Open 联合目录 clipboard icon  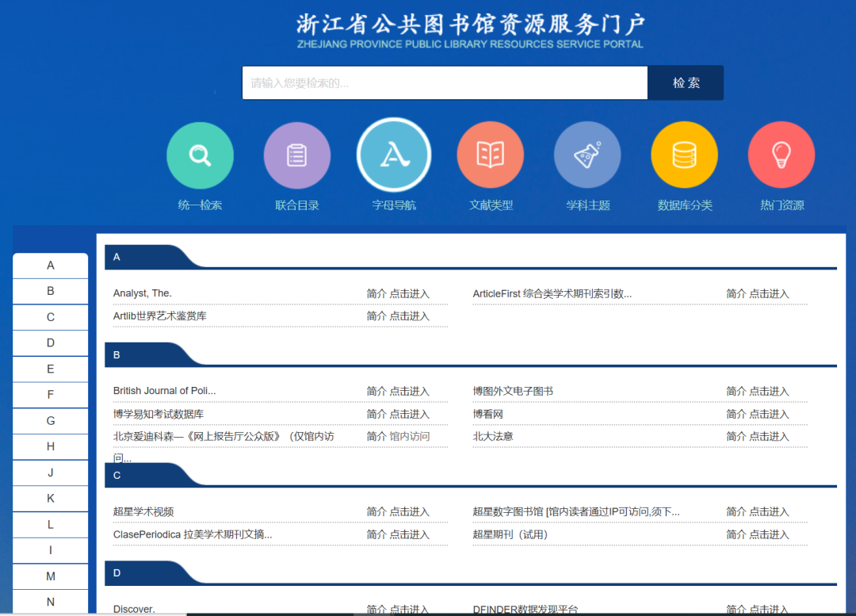pyautogui.click(x=297, y=155)
